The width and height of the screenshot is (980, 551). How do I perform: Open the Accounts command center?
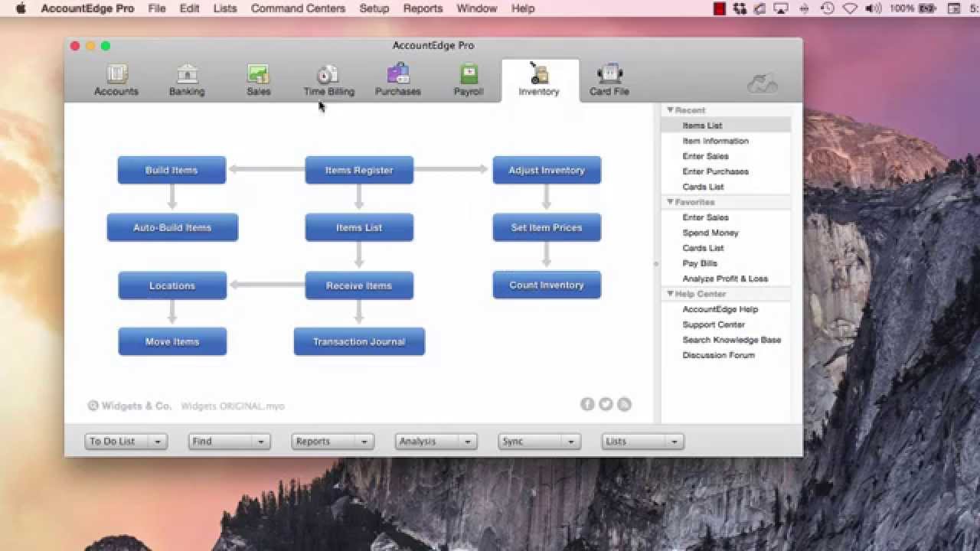tap(116, 80)
